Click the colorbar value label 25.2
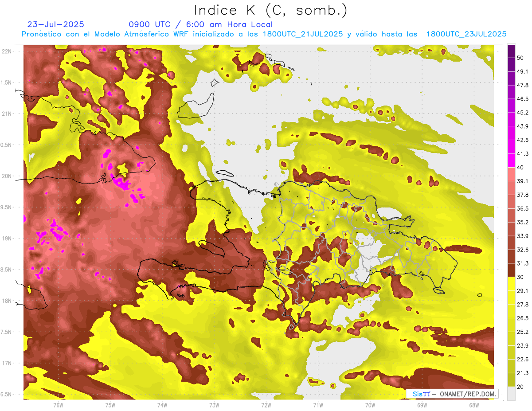532x411 pixels. click(x=523, y=332)
